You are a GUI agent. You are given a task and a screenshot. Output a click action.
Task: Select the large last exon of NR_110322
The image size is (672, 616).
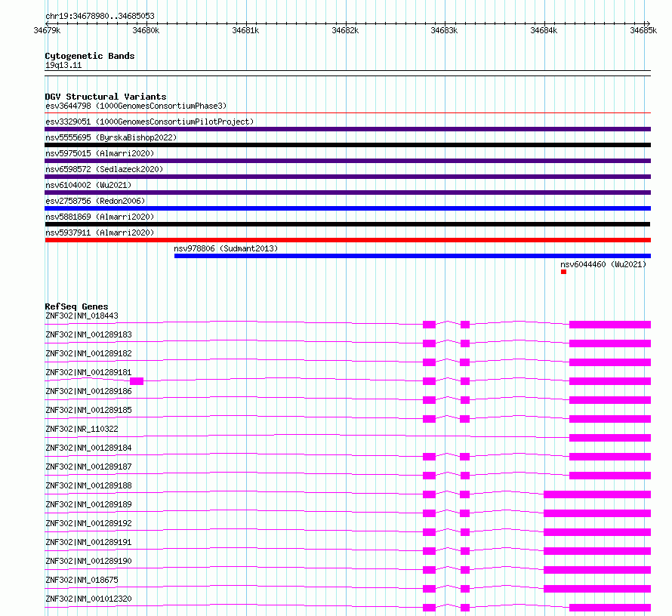pos(610,438)
